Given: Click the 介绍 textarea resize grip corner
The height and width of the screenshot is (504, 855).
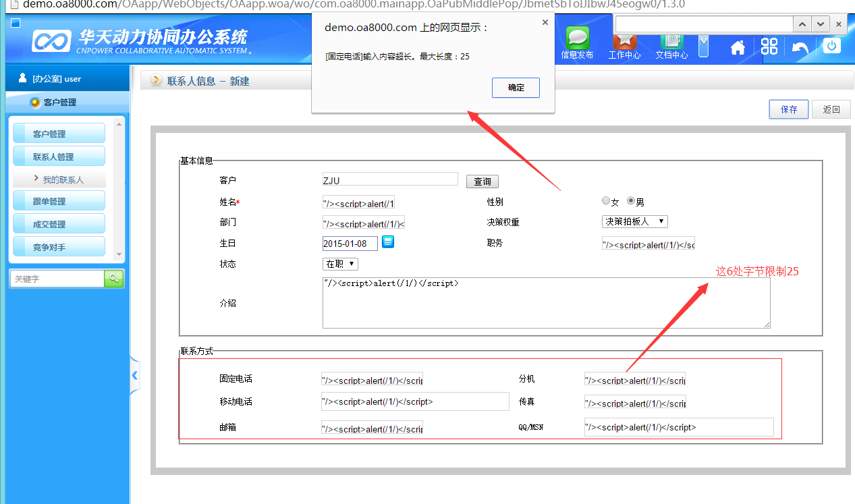Looking at the screenshot, I should click(x=767, y=325).
